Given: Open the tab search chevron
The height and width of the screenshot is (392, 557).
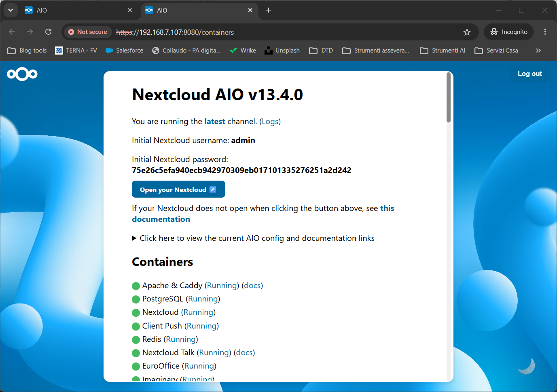Looking at the screenshot, I should (x=11, y=10).
